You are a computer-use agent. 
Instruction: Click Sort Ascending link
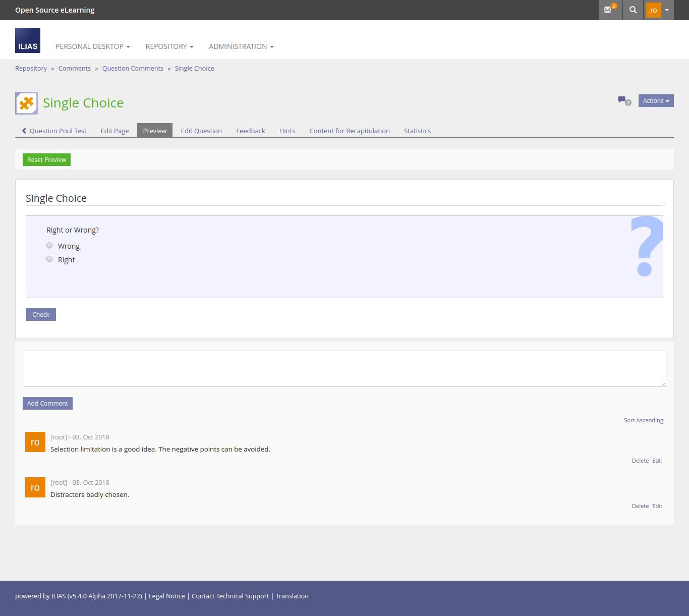643,420
